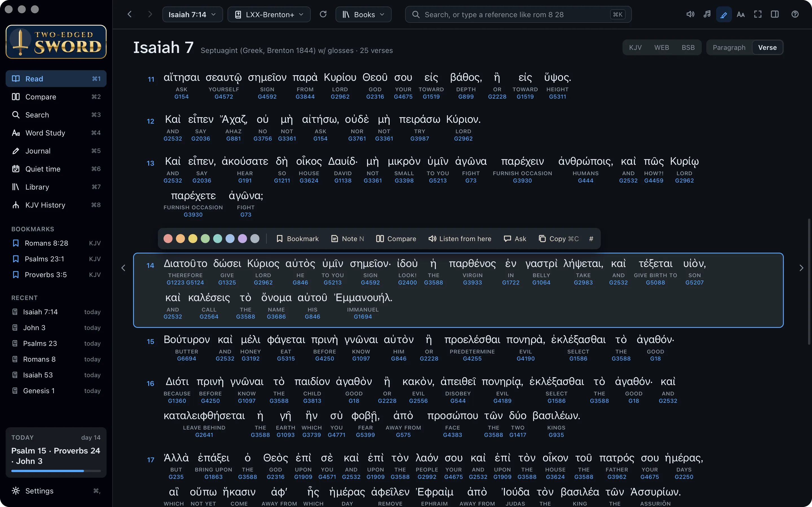Screen dimensions: 812x507
Task: Click the reload refresh icon
Action: click(323, 14)
